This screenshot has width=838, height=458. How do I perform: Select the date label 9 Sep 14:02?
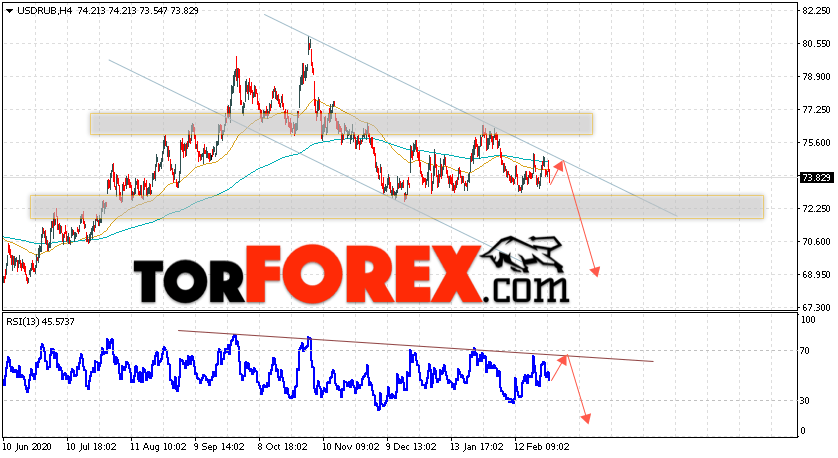(219, 447)
